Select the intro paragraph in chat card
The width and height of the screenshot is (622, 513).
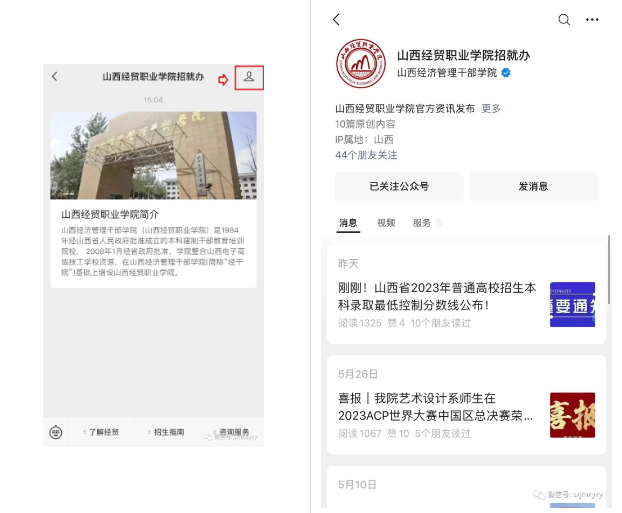[x=153, y=252]
